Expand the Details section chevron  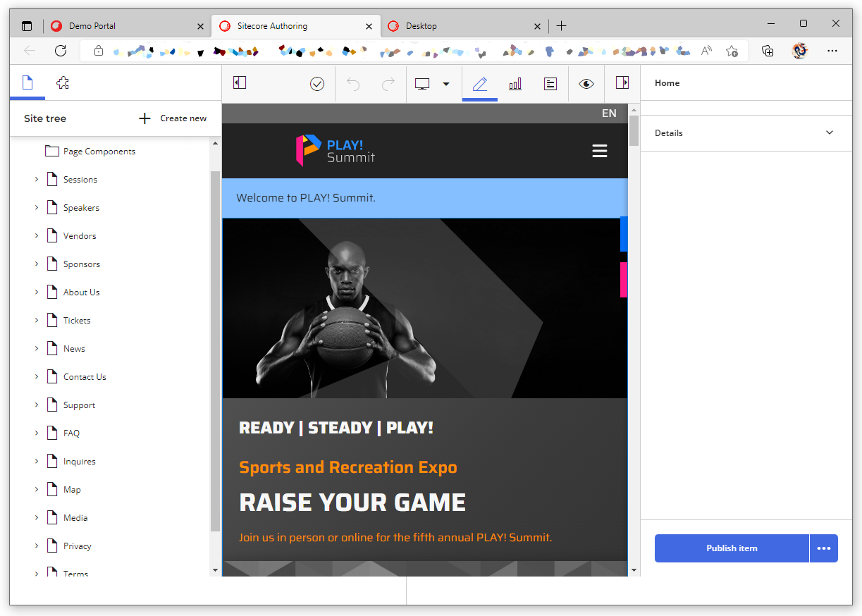[830, 133]
